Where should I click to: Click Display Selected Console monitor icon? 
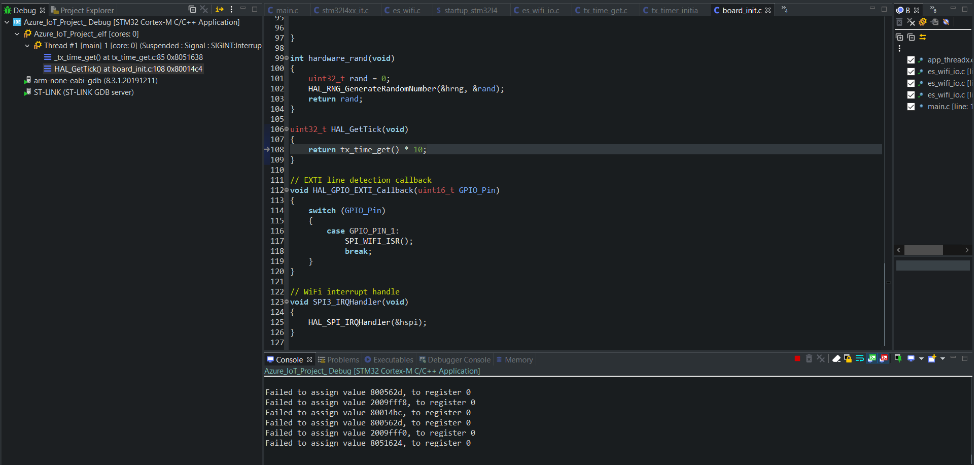tap(911, 359)
